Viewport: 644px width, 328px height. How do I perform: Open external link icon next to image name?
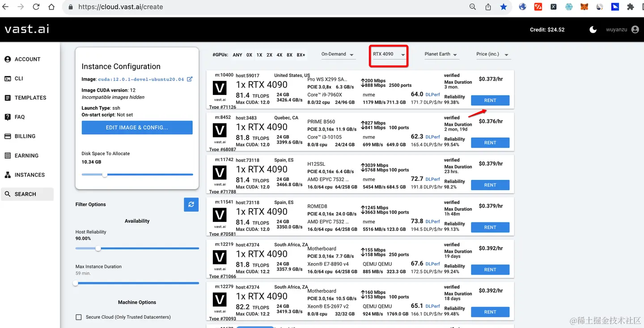coord(190,79)
